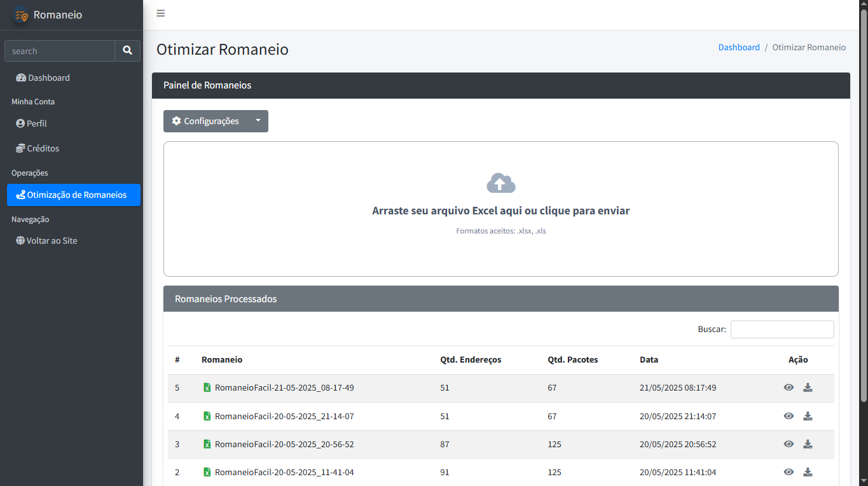Click the search magnifier button
Screen dimensions: 868x486
[x=127, y=51]
